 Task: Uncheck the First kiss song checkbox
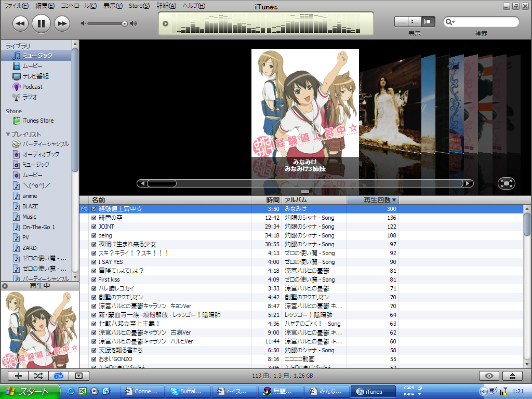(x=94, y=280)
